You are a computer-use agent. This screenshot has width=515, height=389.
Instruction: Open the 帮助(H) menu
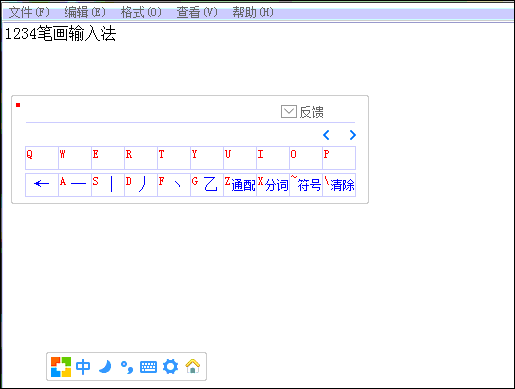point(253,12)
